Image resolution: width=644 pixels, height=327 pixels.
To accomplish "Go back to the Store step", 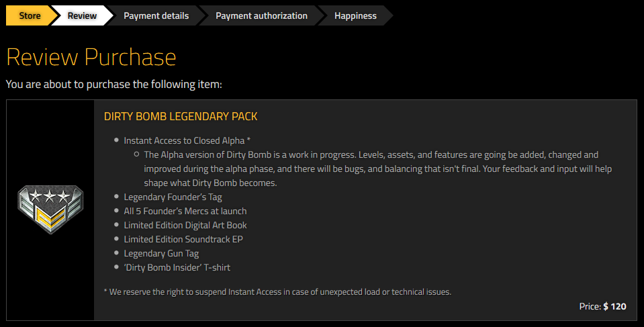I will [x=30, y=15].
